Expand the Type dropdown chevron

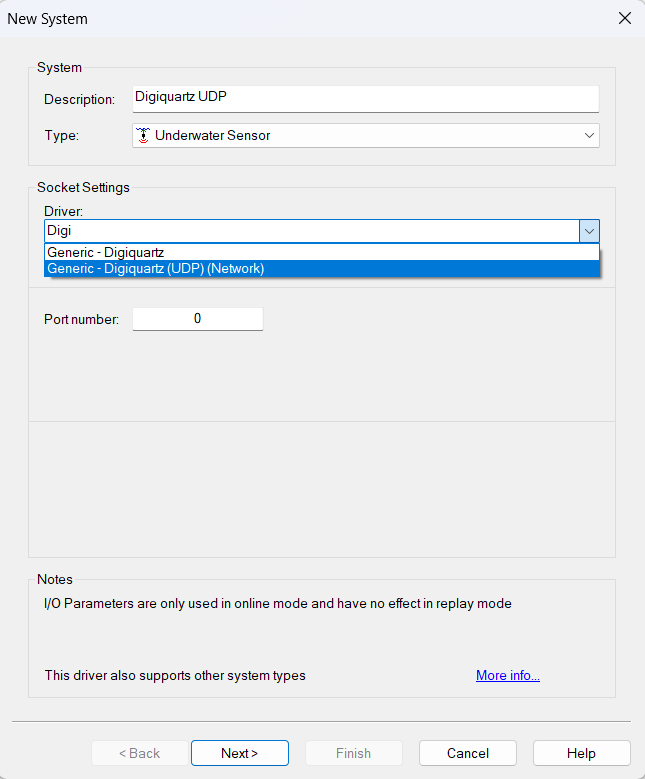coord(589,135)
